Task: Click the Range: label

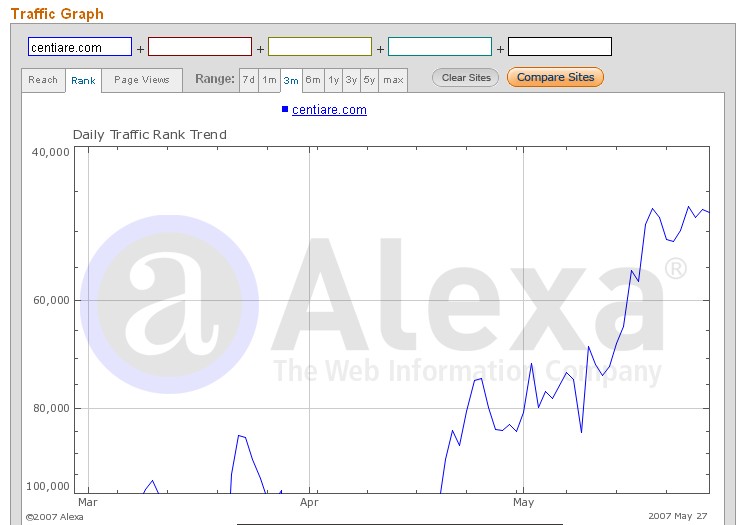Action: coord(215,79)
